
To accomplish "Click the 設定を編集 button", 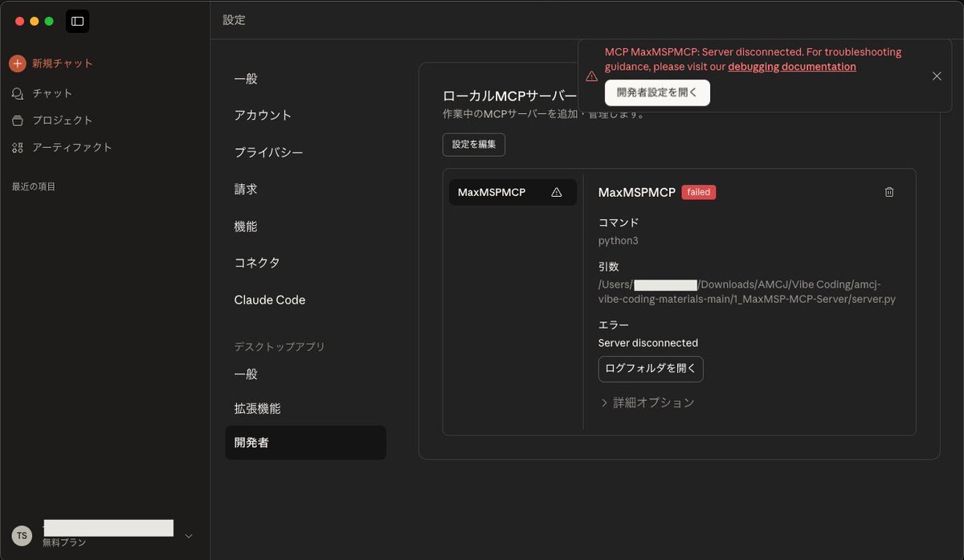I will 474,145.
